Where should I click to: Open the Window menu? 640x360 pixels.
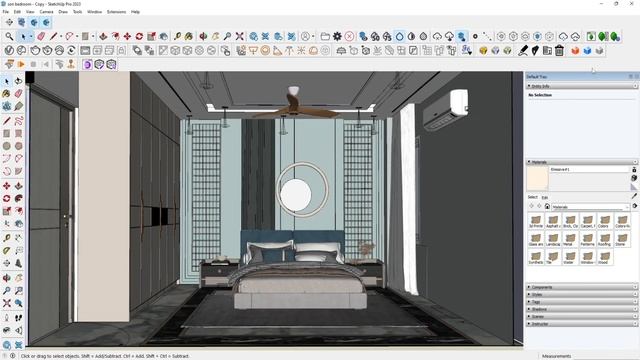94,12
